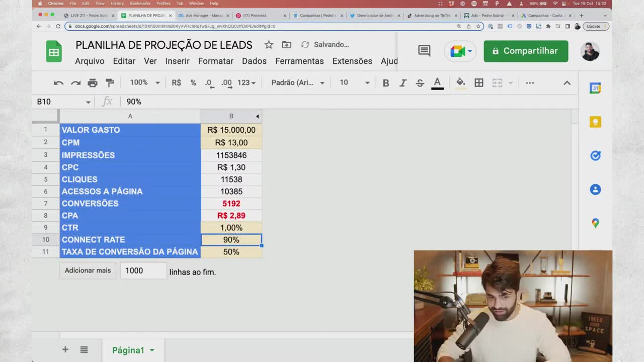Screen dimensions: 644x362
Task: Show more toolbar options
Action: tap(530, 83)
